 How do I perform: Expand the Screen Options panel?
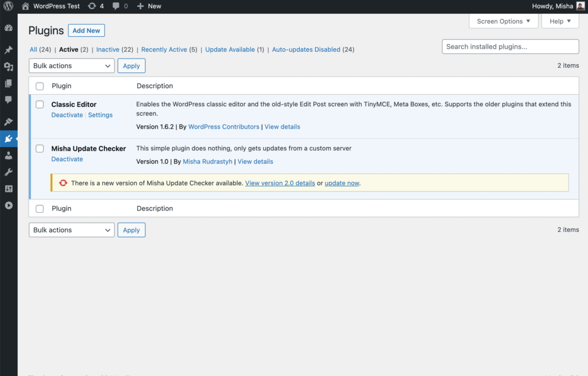point(503,21)
